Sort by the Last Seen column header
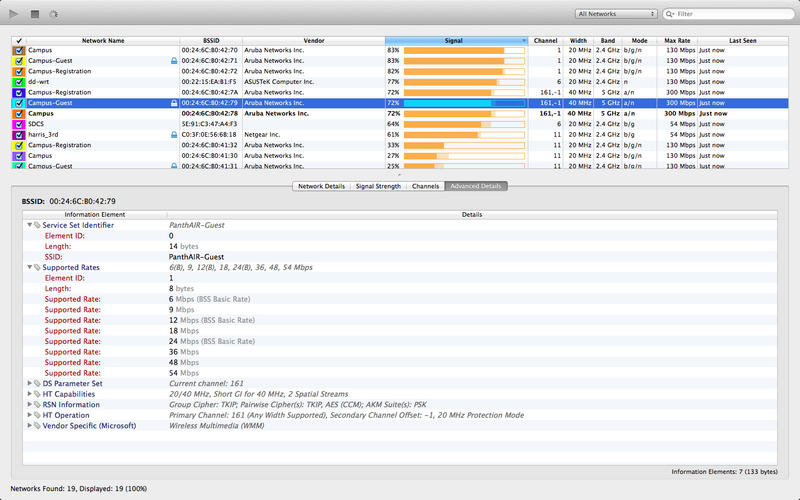Viewport: 800px width, 500px height. click(x=743, y=41)
